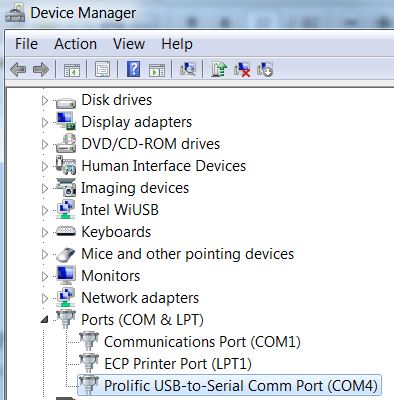This screenshot has width=394, height=400.
Task: Expand the Network adapters node
Action: coord(45,298)
